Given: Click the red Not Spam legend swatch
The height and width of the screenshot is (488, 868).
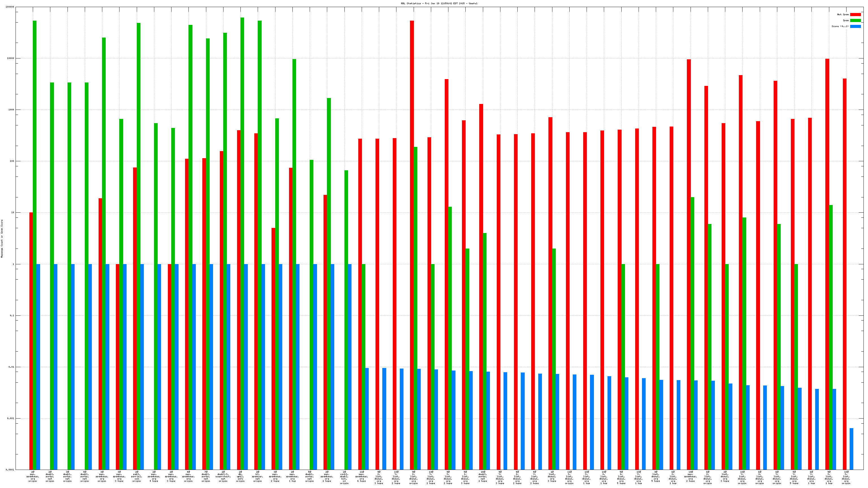Looking at the screenshot, I should click(855, 14).
